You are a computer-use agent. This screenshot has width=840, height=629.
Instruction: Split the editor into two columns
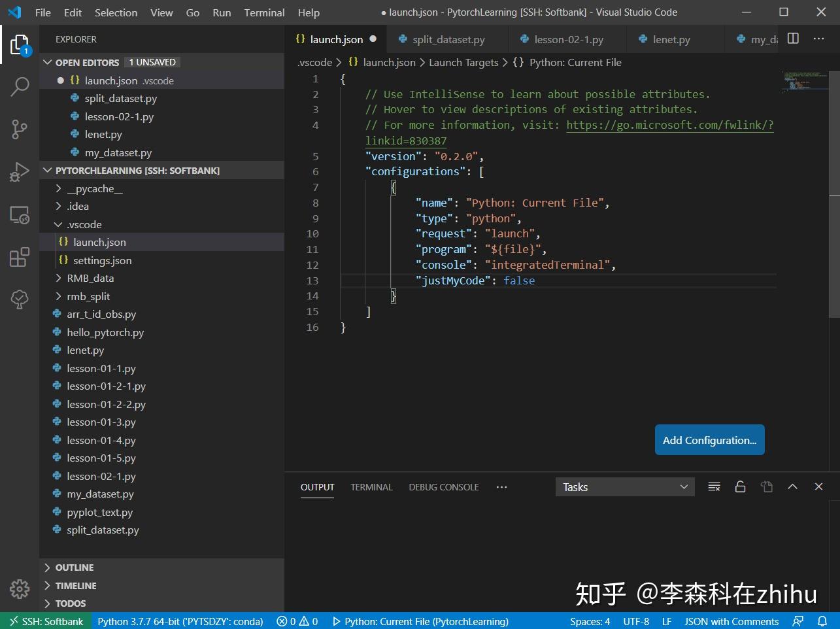(792, 39)
